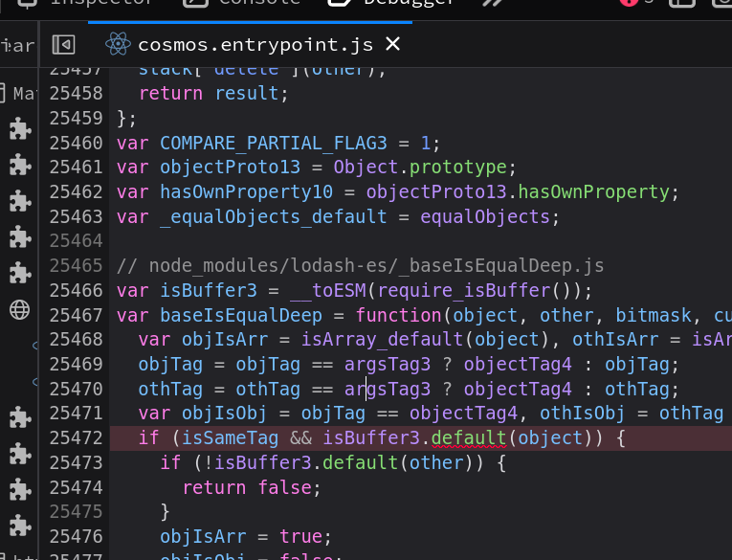Set a breakpoint on line 25470

[77, 389]
